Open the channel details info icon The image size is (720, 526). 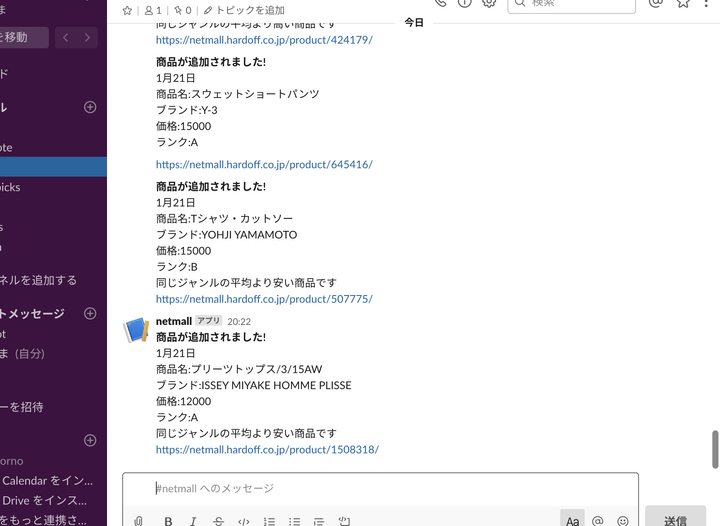click(x=465, y=3)
